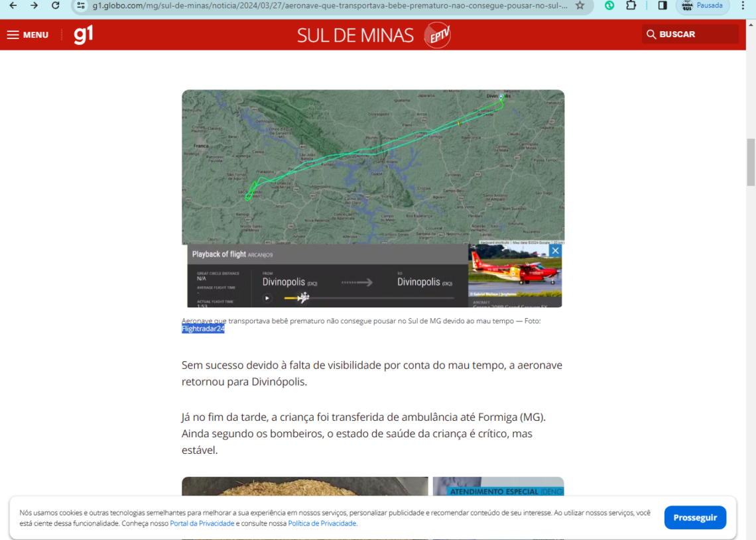Image resolution: width=756 pixels, height=540 pixels.
Task: Open site information icon in address bar
Action: coord(80,6)
